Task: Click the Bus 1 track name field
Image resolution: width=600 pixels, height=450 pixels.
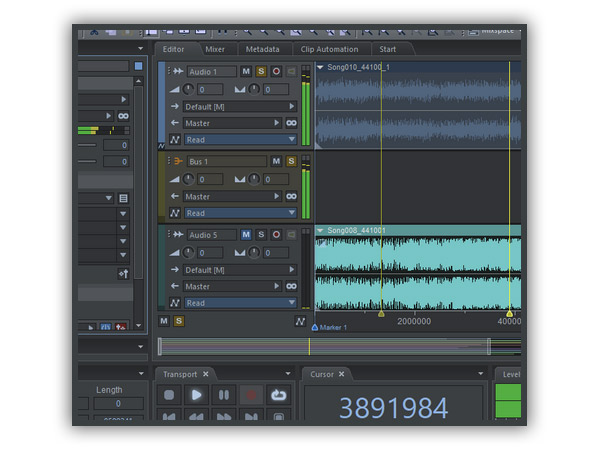Action: 227,161
